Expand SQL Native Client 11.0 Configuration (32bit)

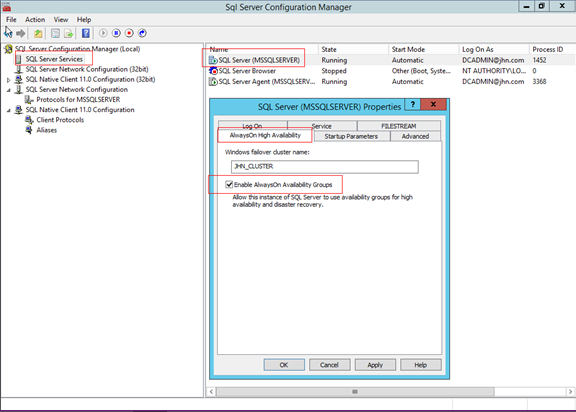click(8, 80)
